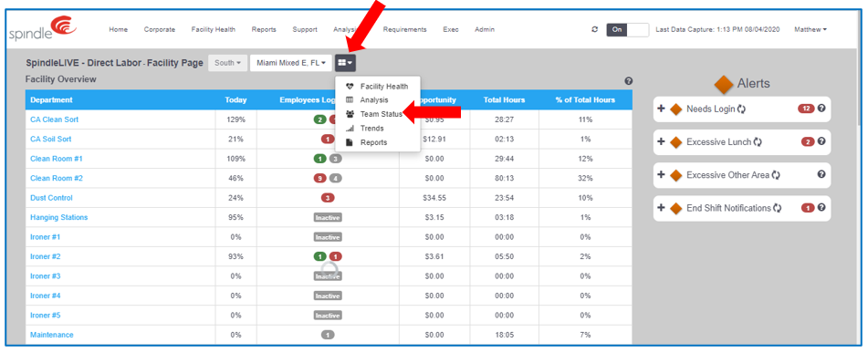The image size is (868, 353).
Task: Expand the End Shift Notifications alert
Action: (x=661, y=208)
